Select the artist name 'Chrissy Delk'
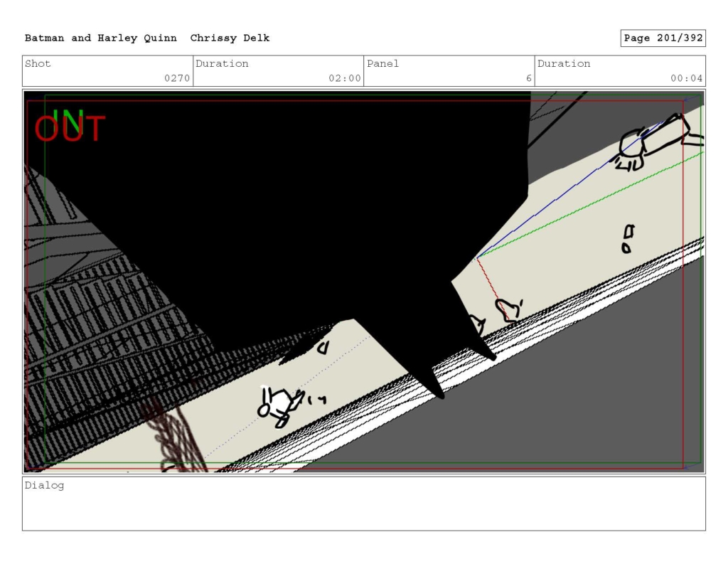The image size is (728, 564). click(230, 38)
